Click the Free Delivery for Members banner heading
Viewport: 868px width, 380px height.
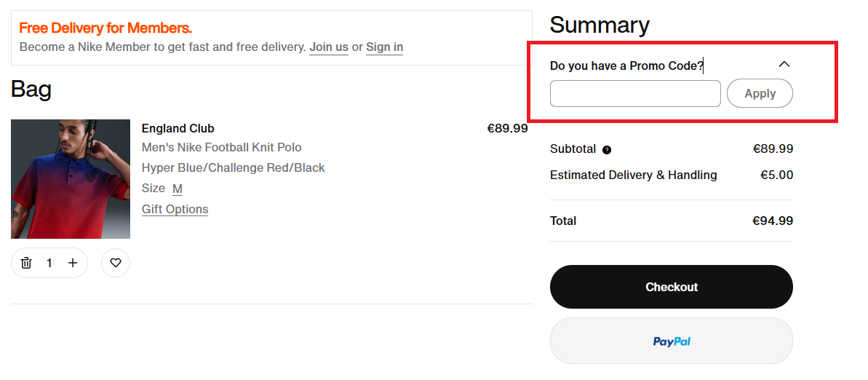(x=105, y=28)
